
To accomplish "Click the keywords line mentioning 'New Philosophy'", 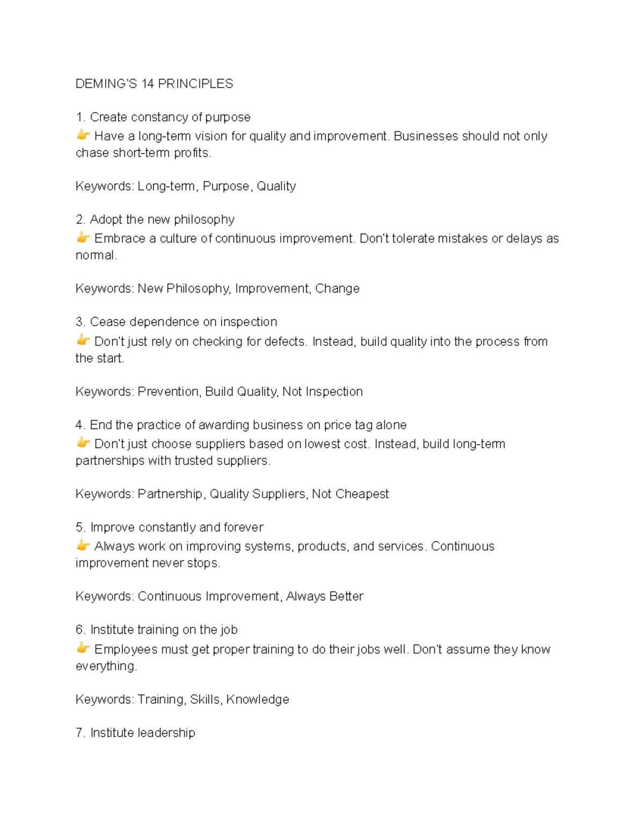I will click(217, 289).
